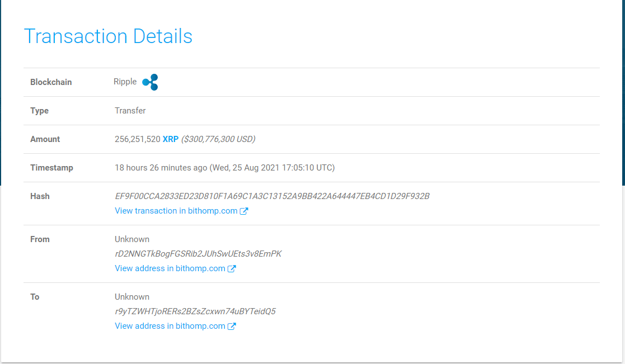Click the From row label

pyautogui.click(x=40, y=239)
